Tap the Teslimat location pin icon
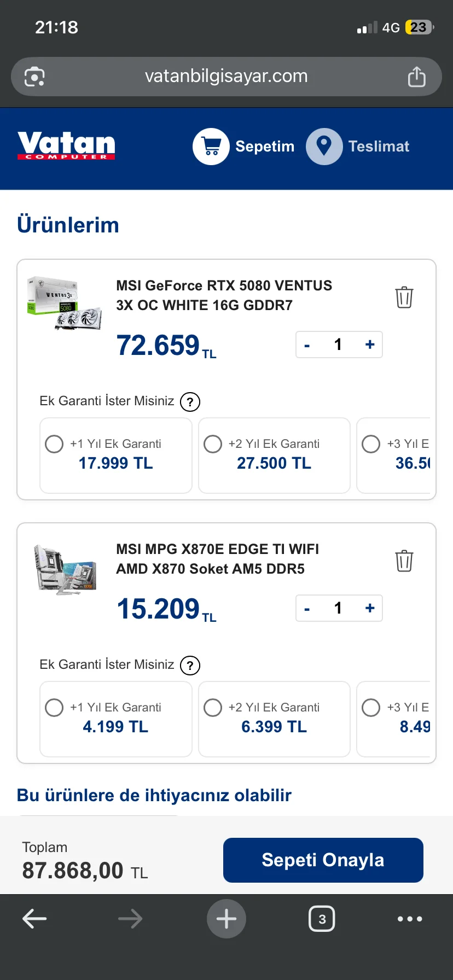The image size is (453, 980). (x=324, y=147)
